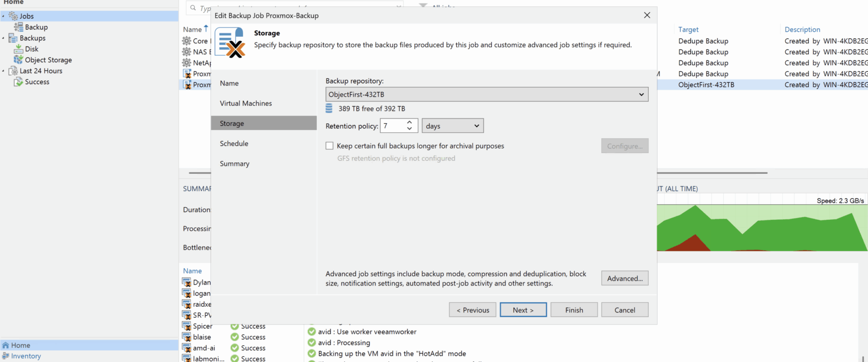
Task: Click the disabled Configure... button
Action: [625, 146]
